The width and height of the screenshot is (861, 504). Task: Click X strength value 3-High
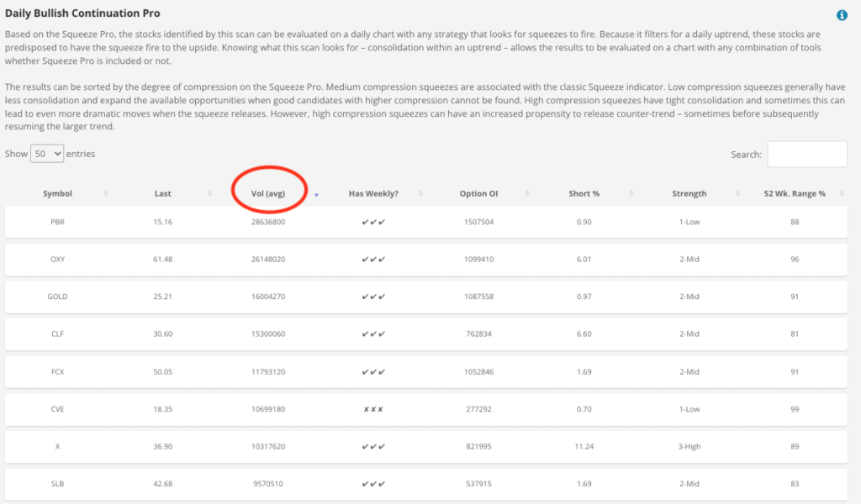(x=689, y=446)
